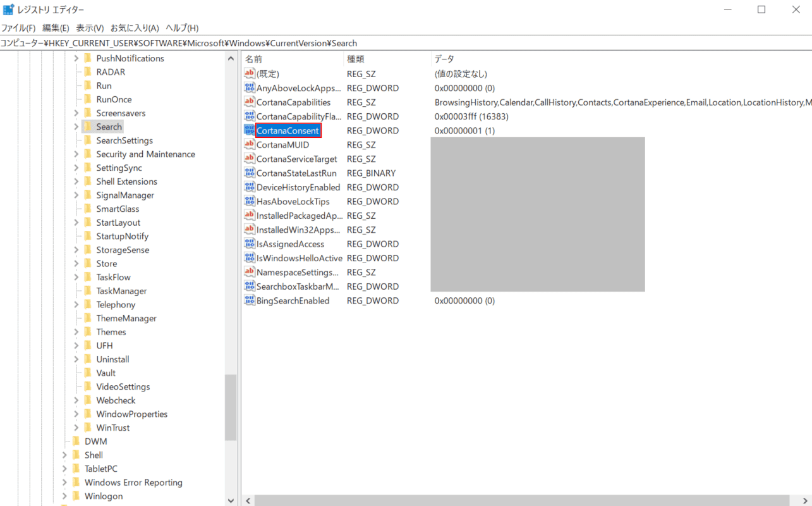Expand the Shell Extensions key
812x506 pixels.
(76, 182)
